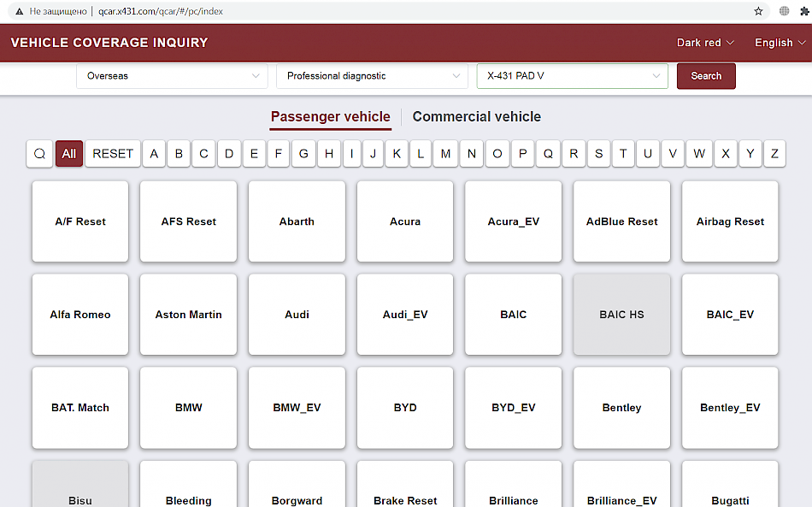
Task: Select the BYD brand card
Action: pyautogui.click(x=405, y=408)
